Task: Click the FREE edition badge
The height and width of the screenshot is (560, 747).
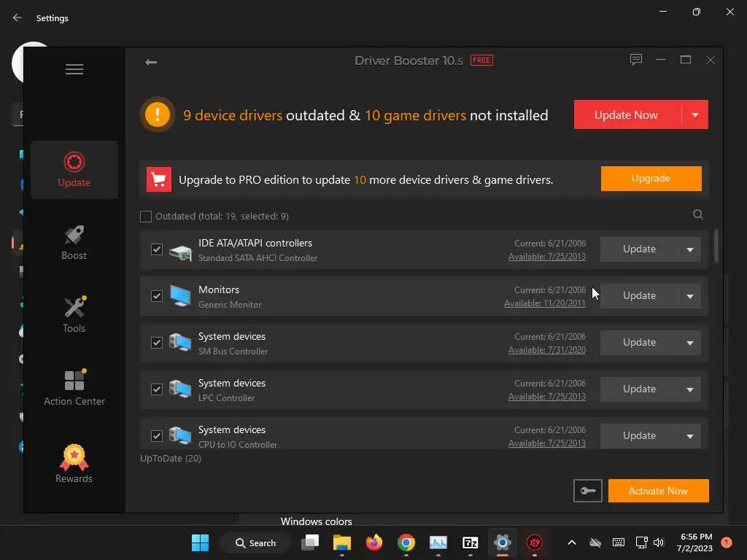Action: click(x=481, y=60)
